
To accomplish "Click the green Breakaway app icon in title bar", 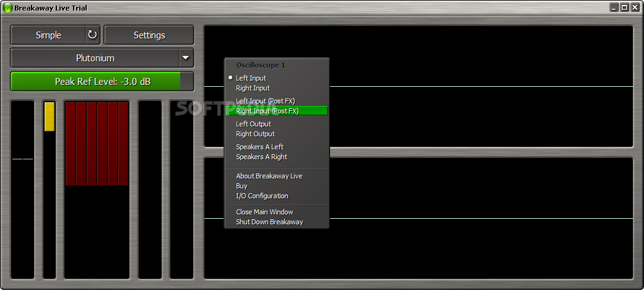I will point(8,8).
